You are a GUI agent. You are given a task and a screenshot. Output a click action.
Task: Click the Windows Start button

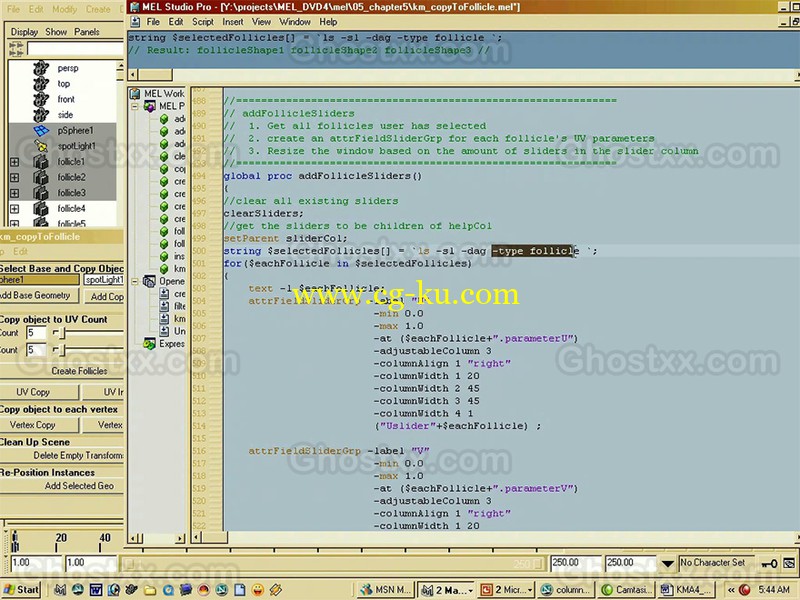click(21, 590)
